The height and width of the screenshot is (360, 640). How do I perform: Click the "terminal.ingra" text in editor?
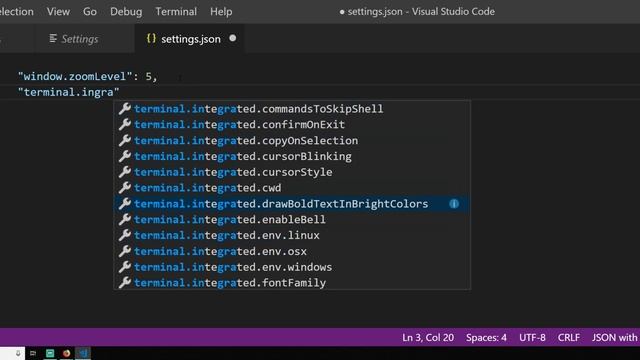point(69,92)
